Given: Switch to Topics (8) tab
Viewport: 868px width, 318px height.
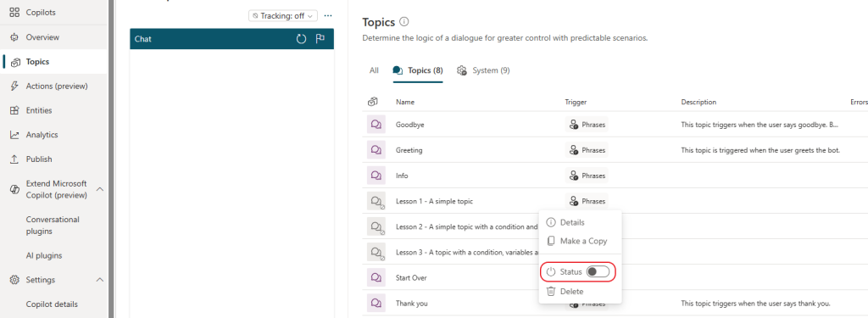Looking at the screenshot, I should [x=418, y=70].
